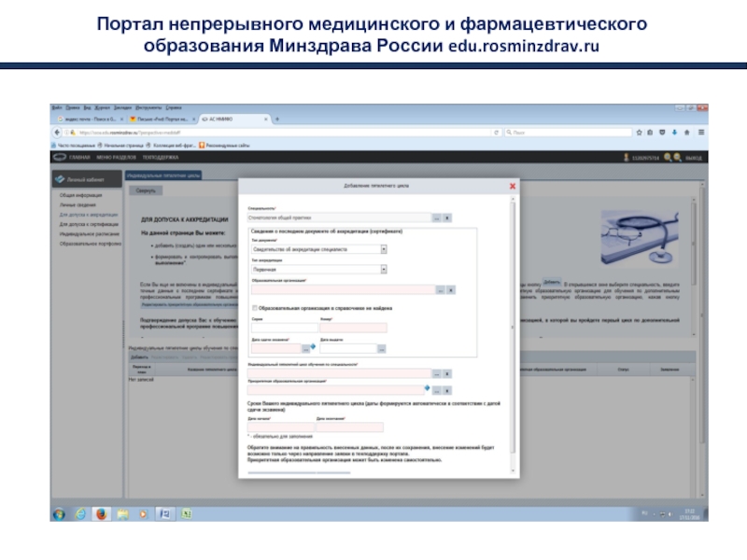Open calendar picker for issue date

tap(382, 349)
